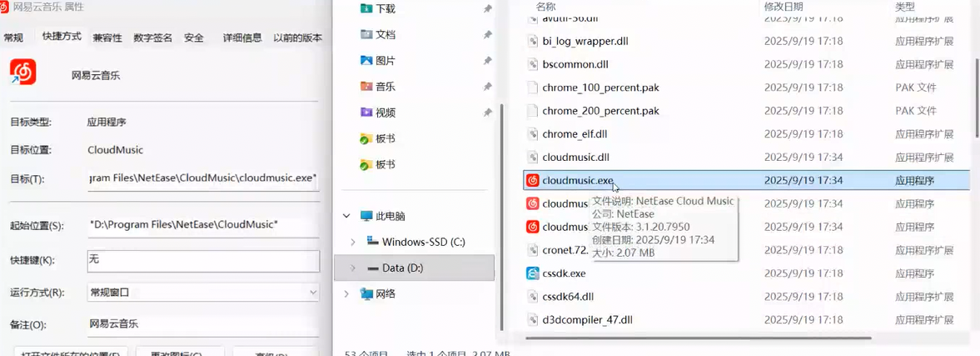This screenshot has width=980, height=356.
Task: Click the chrome_100_percent.pak file icon
Action: [x=533, y=88]
